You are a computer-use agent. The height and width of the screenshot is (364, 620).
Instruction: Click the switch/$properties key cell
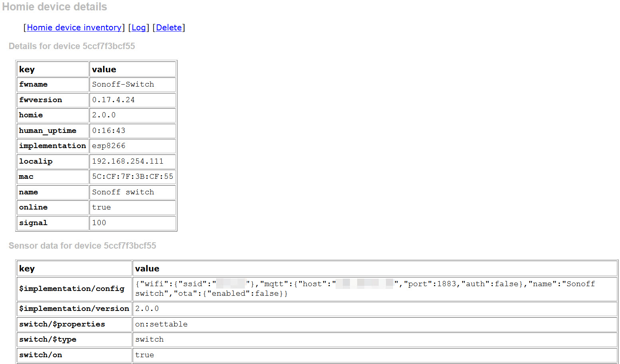[x=74, y=324]
